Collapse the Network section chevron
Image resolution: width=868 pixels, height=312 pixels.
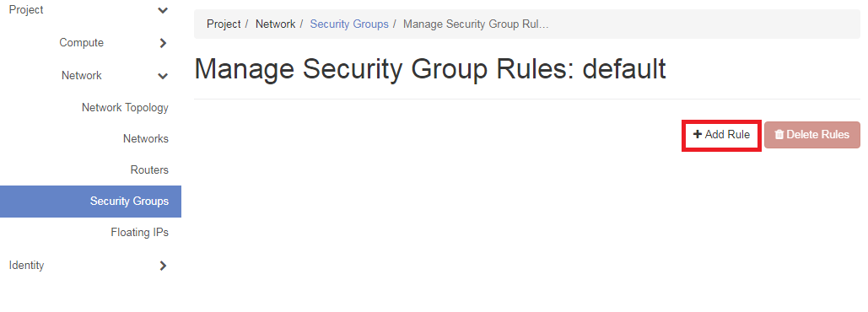tap(163, 76)
